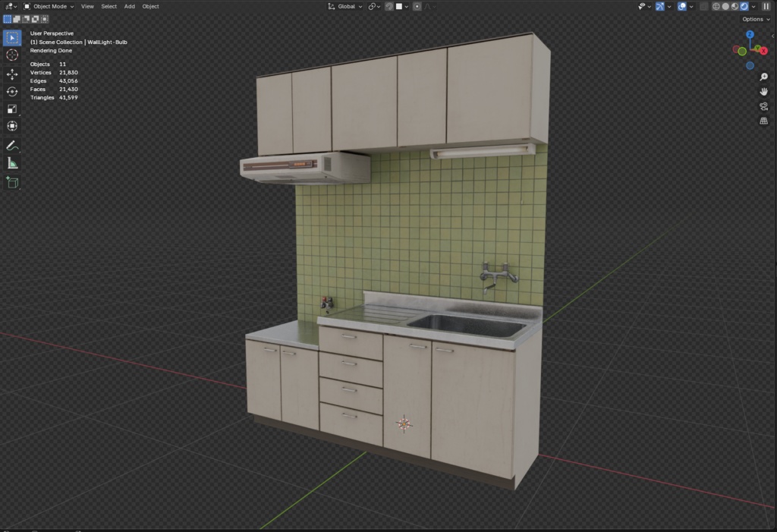Screen dimensions: 777x532
Task: Switch to Solid viewport shading
Action: point(725,6)
